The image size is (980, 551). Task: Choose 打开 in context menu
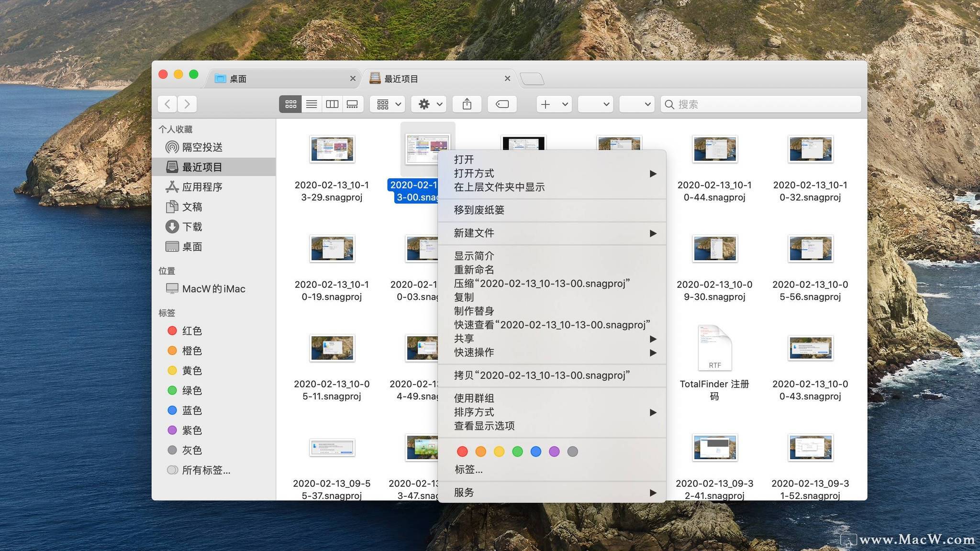click(x=552, y=159)
